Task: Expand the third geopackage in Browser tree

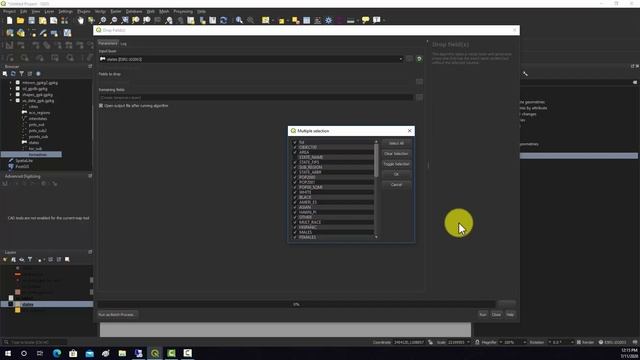Action: click(x=11, y=94)
